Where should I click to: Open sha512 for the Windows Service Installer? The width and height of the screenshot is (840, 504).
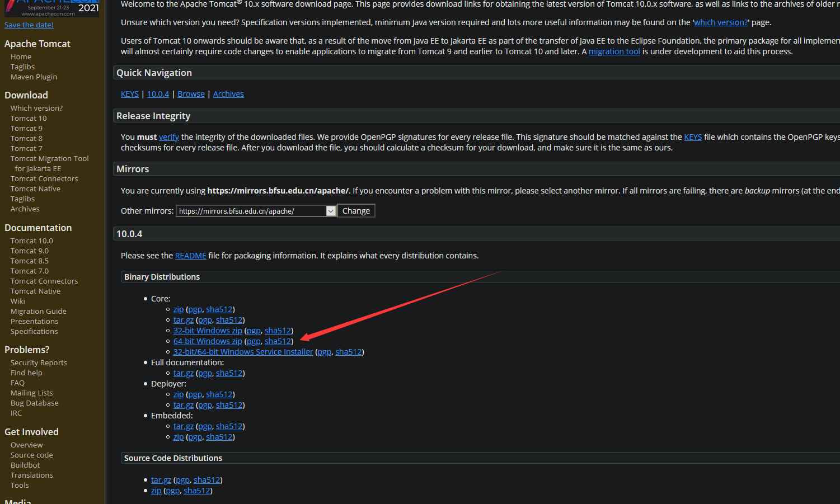(349, 352)
